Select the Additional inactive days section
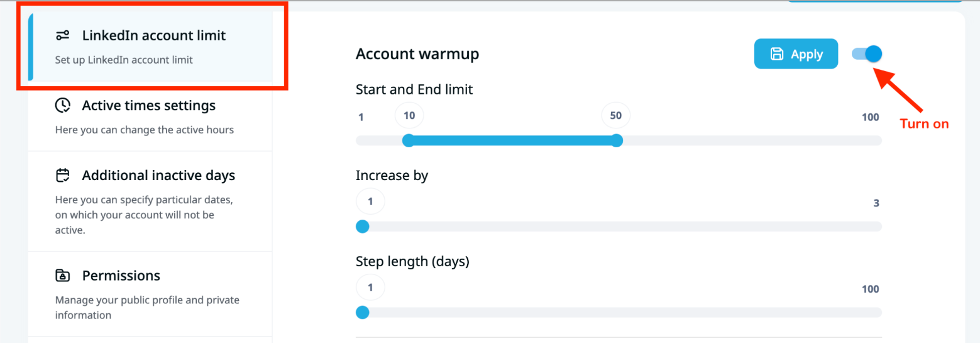Image resolution: width=980 pixels, height=343 pixels. coord(158,176)
